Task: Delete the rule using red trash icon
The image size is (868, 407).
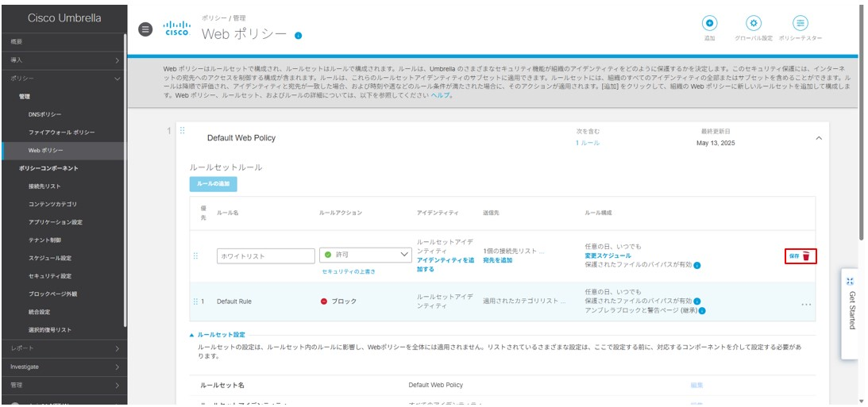Action: [x=807, y=256]
